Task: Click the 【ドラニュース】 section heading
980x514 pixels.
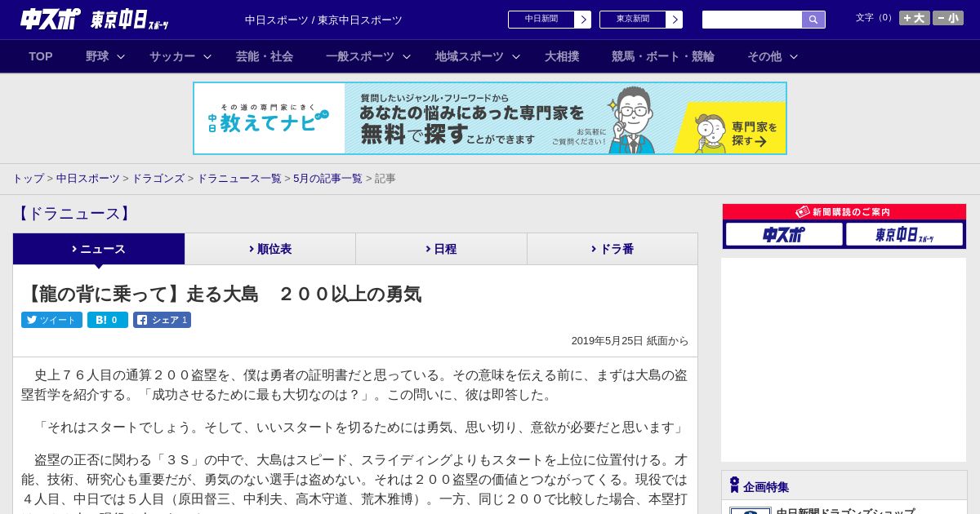Action: pos(73,214)
